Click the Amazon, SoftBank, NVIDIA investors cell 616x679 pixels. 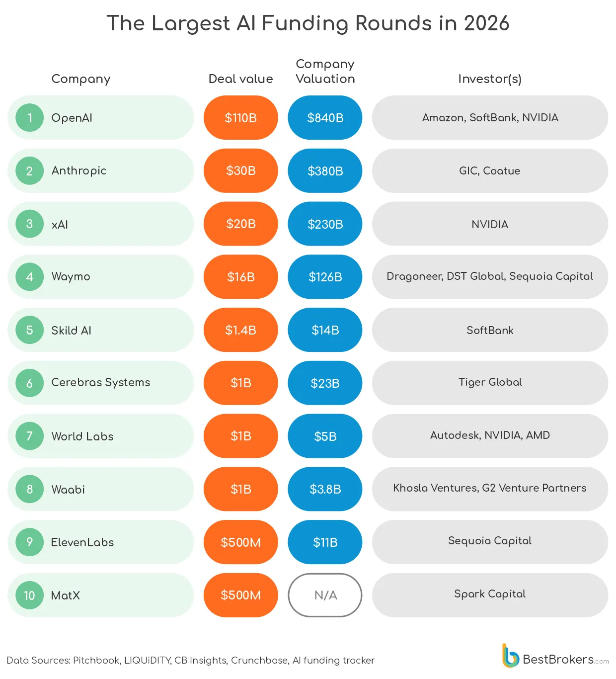click(490, 118)
